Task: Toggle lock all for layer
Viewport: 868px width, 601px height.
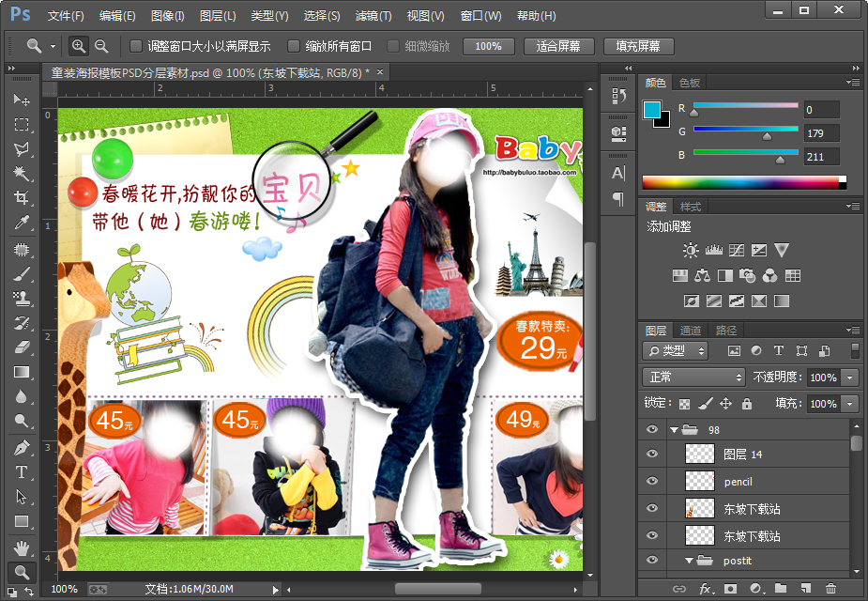Action: [747, 403]
